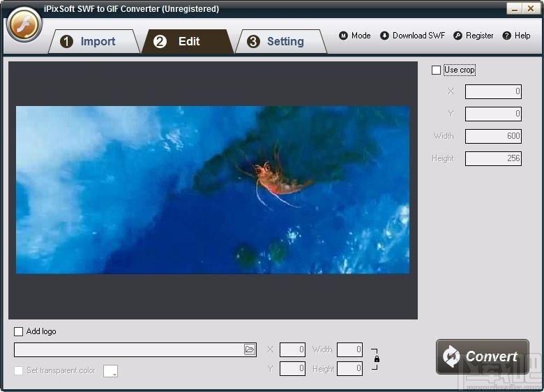
Task: Open the Register option
Action: point(479,36)
